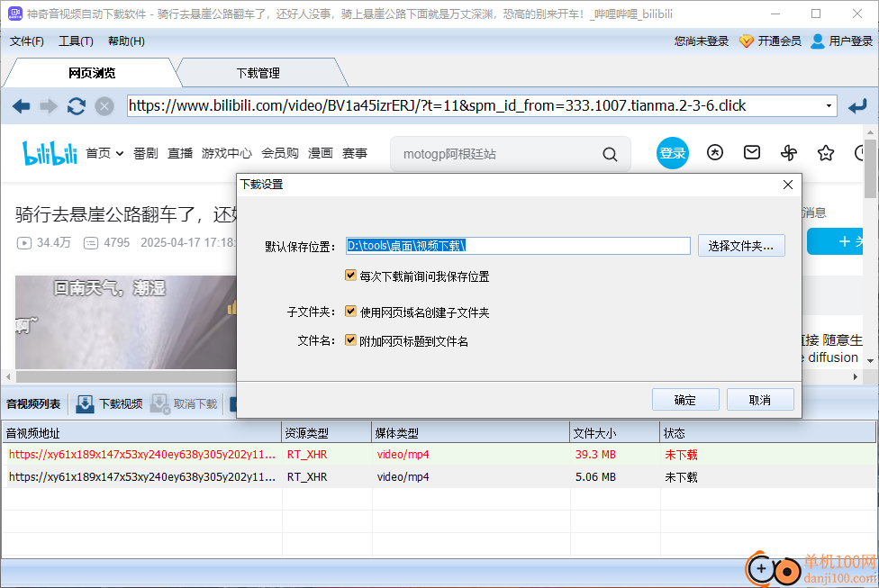Click the 默认保存位置 path field
This screenshot has width=879, height=588.
click(518, 246)
